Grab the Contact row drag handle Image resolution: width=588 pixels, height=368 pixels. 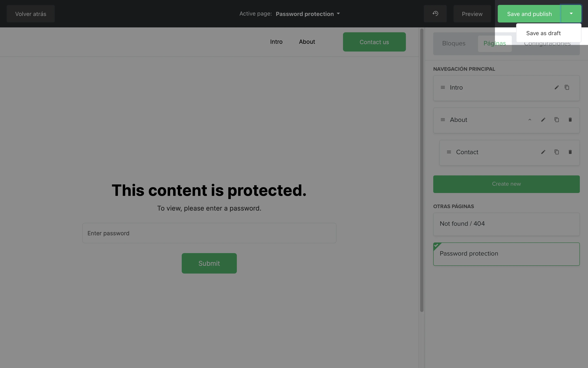pos(449,152)
